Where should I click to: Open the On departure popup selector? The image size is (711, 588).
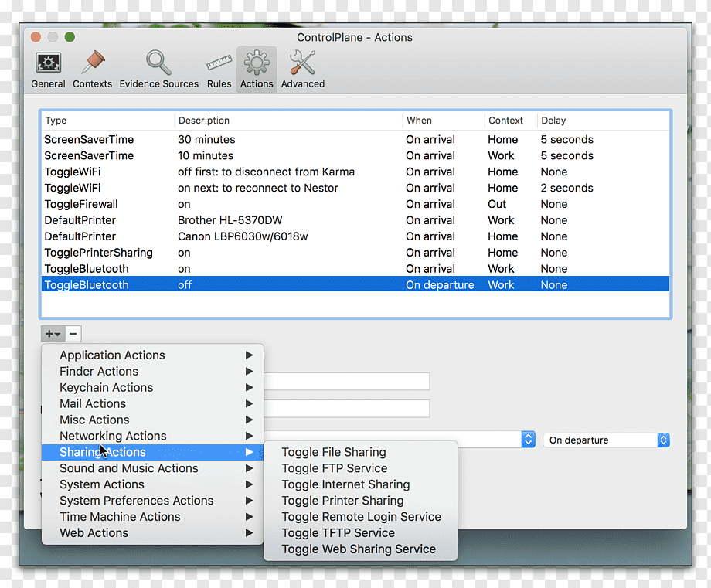click(606, 440)
